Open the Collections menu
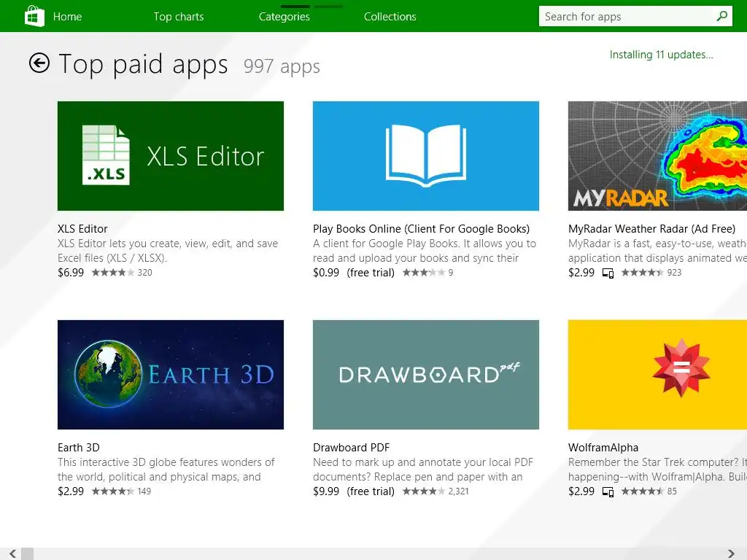The width and height of the screenshot is (747, 560). [x=390, y=17]
